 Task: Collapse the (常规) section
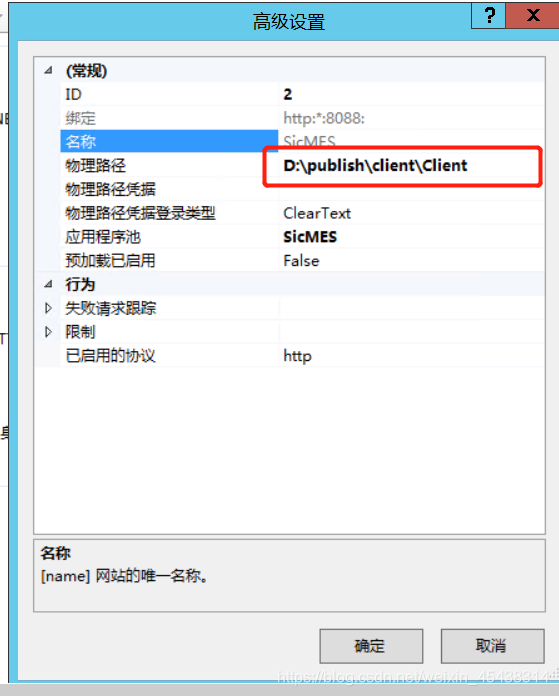(x=48, y=70)
